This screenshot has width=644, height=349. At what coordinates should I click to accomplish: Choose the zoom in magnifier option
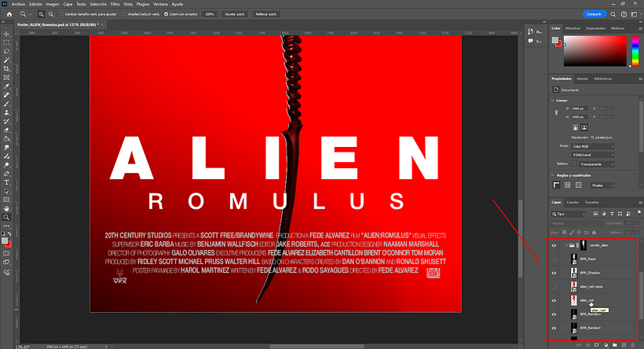click(41, 14)
